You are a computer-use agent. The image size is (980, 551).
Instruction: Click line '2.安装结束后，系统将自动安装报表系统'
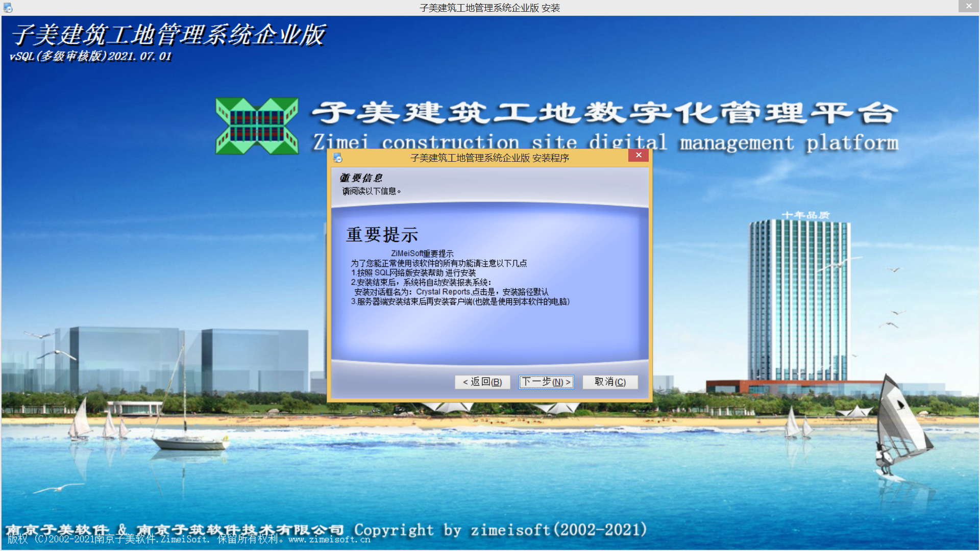pos(421,282)
